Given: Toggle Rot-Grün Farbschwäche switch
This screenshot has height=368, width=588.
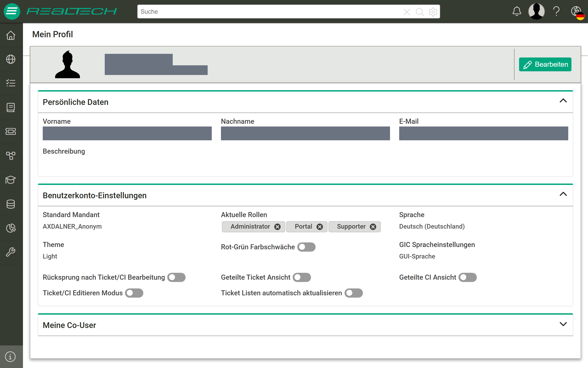Looking at the screenshot, I should click(x=306, y=247).
